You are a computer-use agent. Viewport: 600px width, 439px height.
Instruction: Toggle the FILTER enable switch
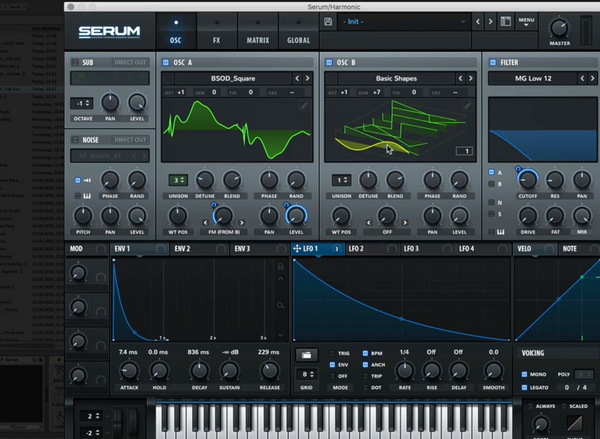493,62
